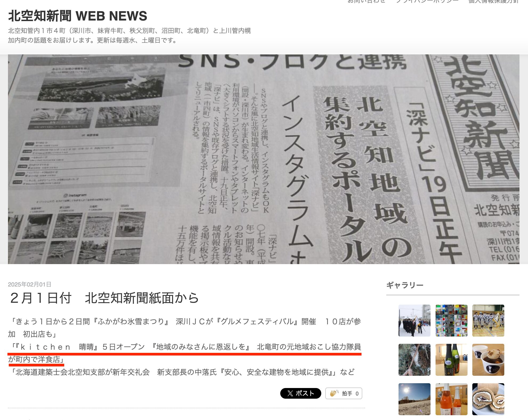This screenshot has width=528, height=420.
Task: Open the snowy parade gallery thumbnail
Action: point(414,321)
